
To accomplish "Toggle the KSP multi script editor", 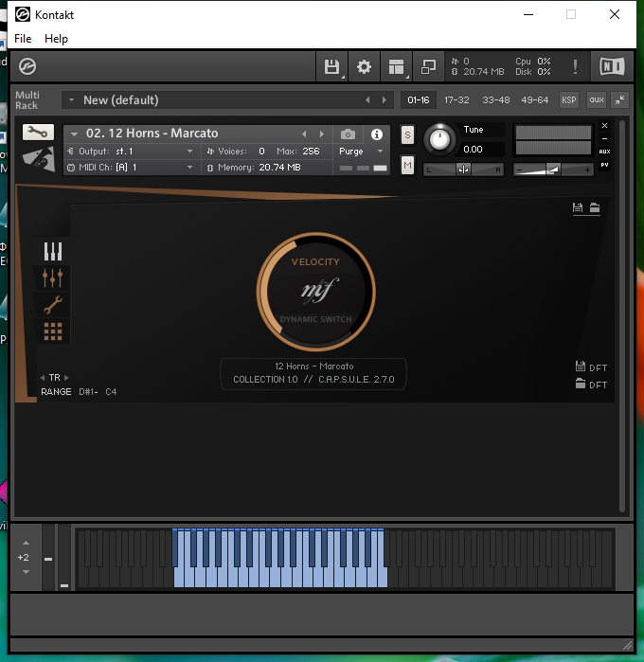I will pos(569,100).
